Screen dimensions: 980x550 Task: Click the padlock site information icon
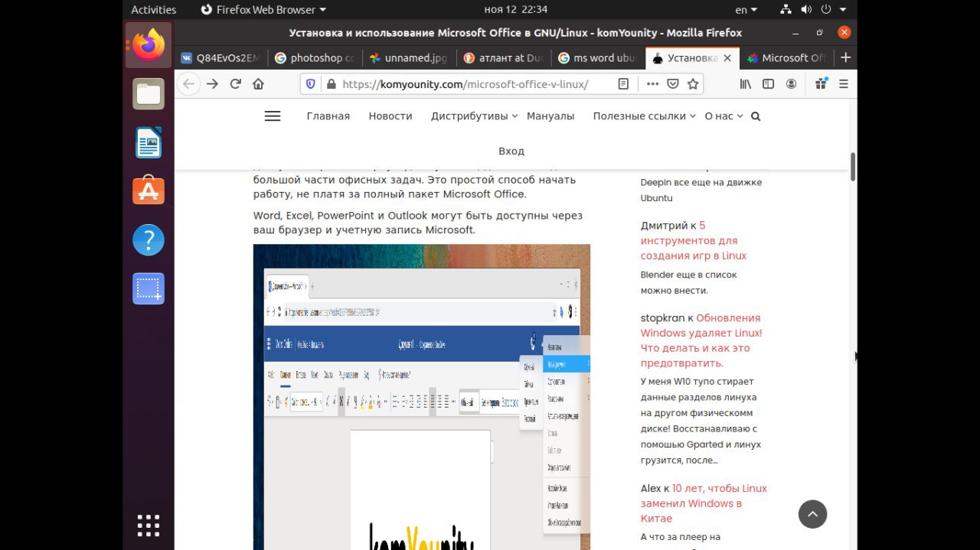(331, 84)
